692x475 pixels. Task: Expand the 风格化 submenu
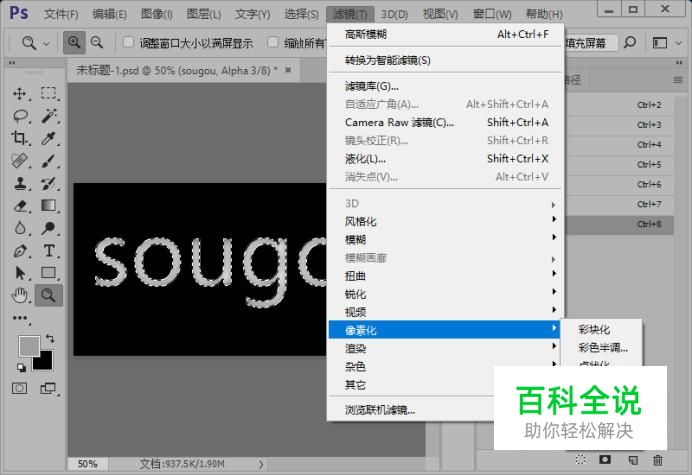click(x=444, y=221)
